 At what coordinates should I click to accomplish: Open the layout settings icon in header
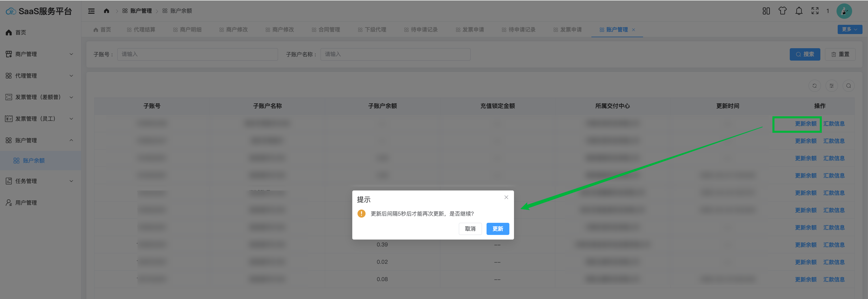tap(766, 11)
